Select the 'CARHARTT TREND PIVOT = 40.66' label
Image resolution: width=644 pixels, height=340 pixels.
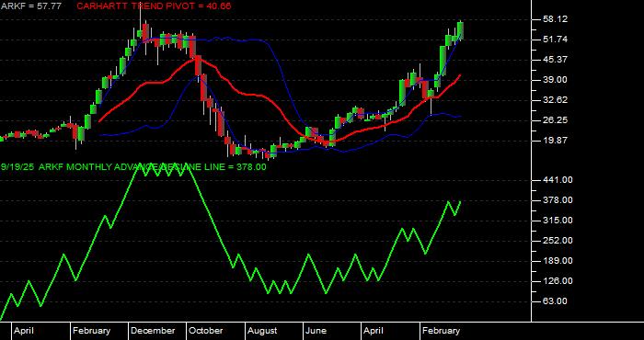pos(154,6)
